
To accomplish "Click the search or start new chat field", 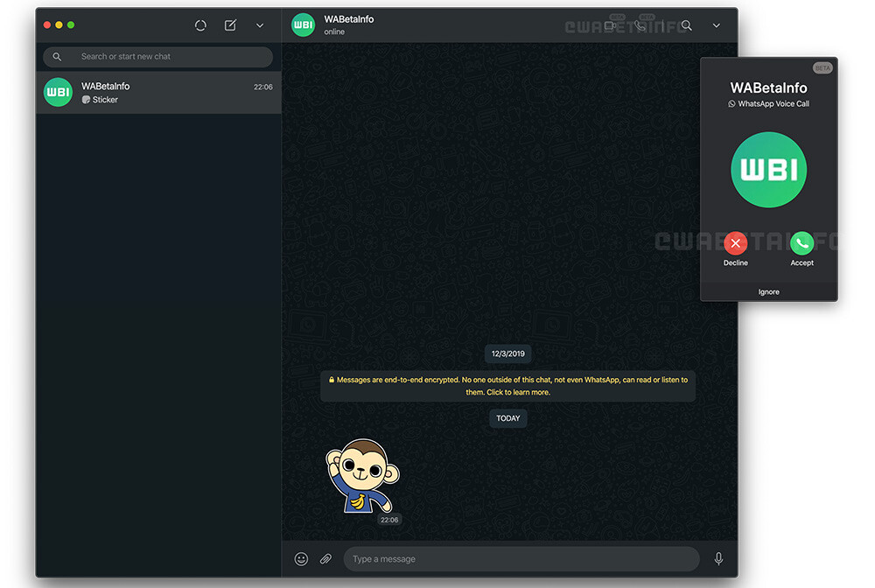I will pos(166,57).
